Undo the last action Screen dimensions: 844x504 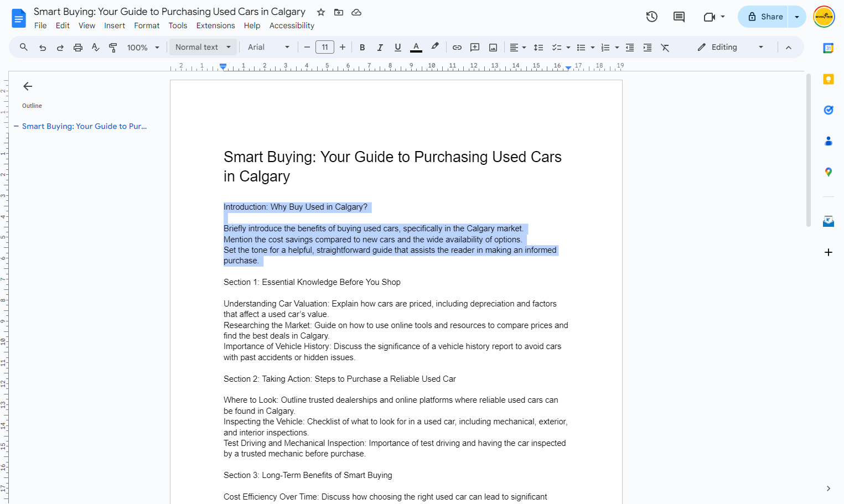point(43,48)
